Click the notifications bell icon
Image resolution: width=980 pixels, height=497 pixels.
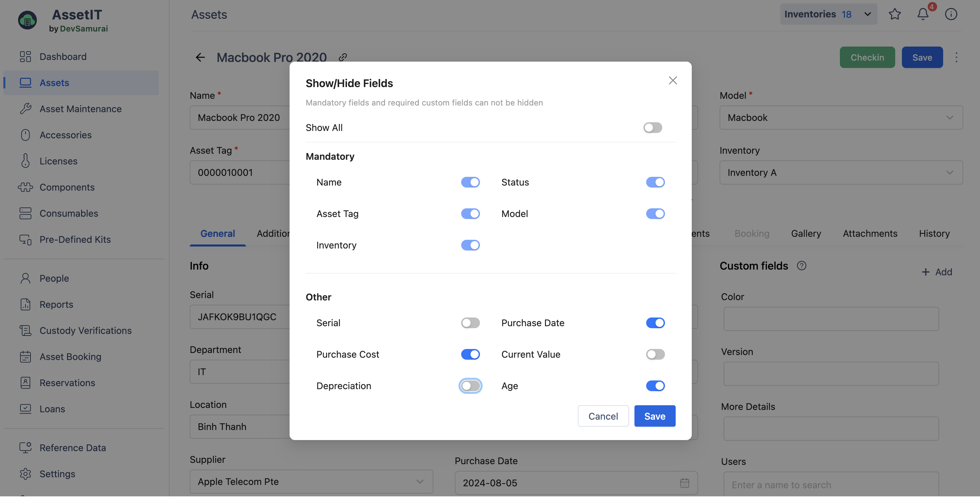pyautogui.click(x=923, y=14)
